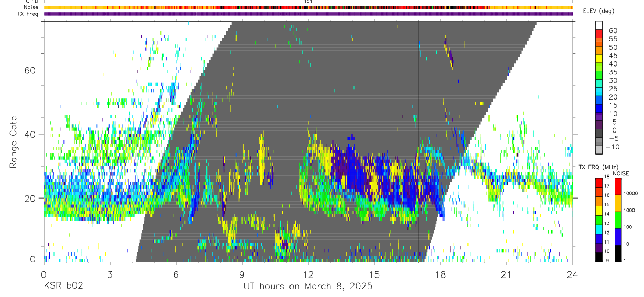Pick the blue swatch of NOISE colorbar
The height and width of the screenshot is (297, 644).
tap(618, 236)
